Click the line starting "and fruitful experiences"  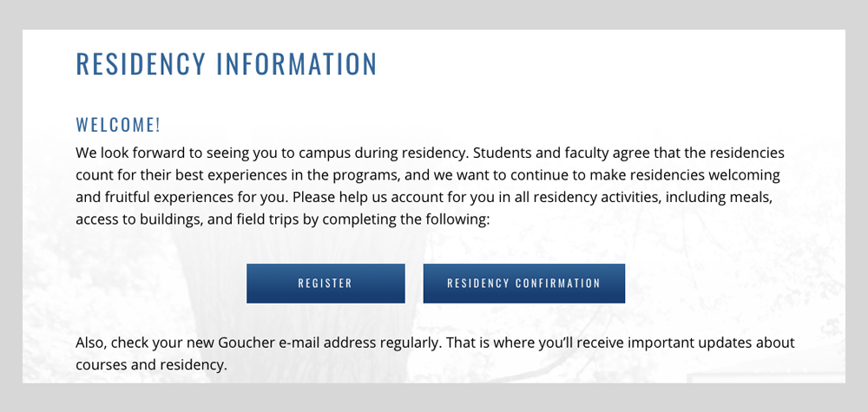click(x=424, y=198)
